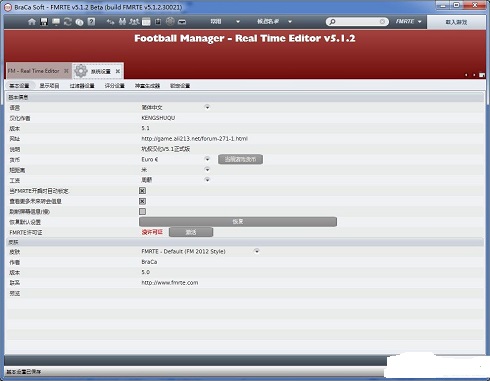Click the status bar message at bottom left
Viewport: 490px width, 381px height.
coord(24,372)
